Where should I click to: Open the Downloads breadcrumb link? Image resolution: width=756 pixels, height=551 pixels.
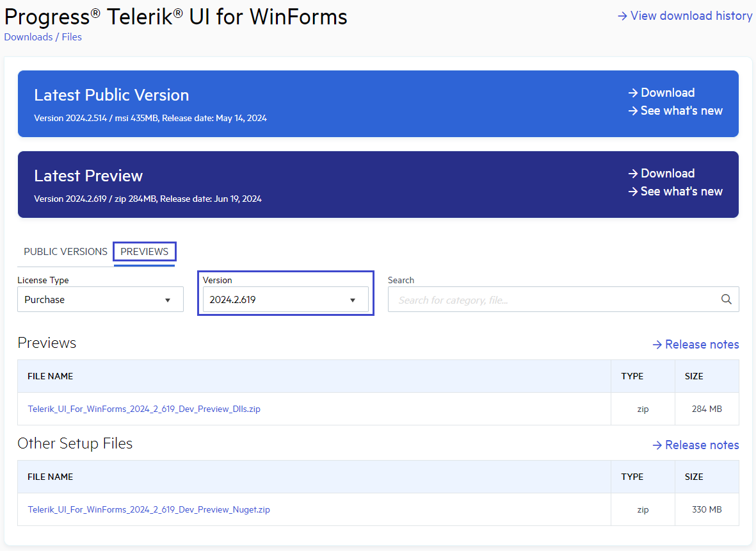point(28,37)
